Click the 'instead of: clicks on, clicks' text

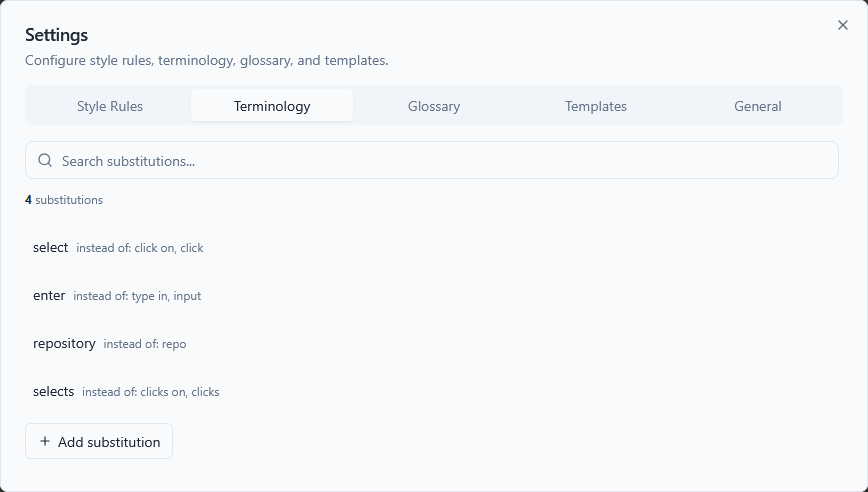[x=151, y=392]
